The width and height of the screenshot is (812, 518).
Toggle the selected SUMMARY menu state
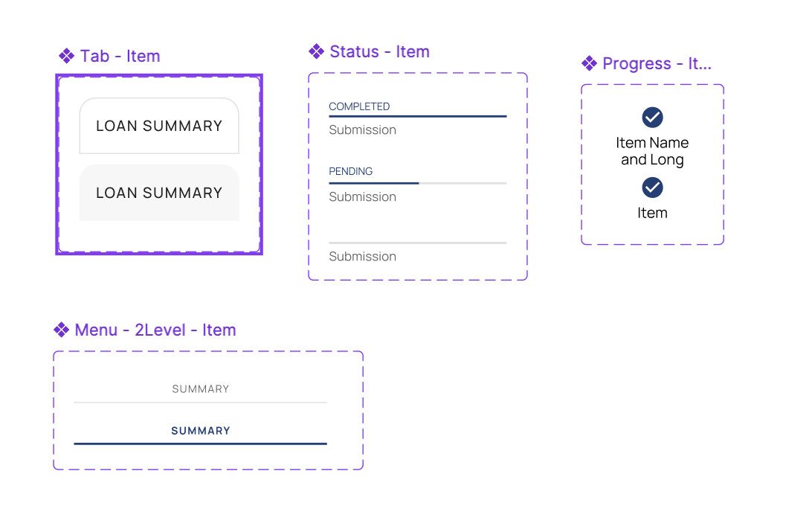pos(200,431)
